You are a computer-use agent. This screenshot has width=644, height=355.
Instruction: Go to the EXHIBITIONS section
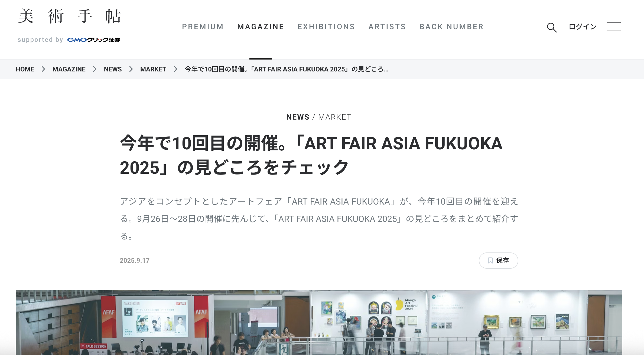pyautogui.click(x=326, y=27)
